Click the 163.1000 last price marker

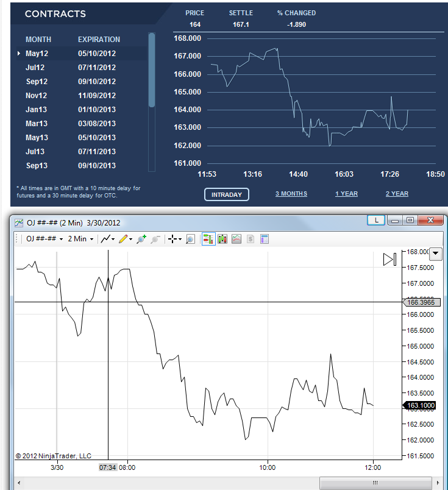419,405
